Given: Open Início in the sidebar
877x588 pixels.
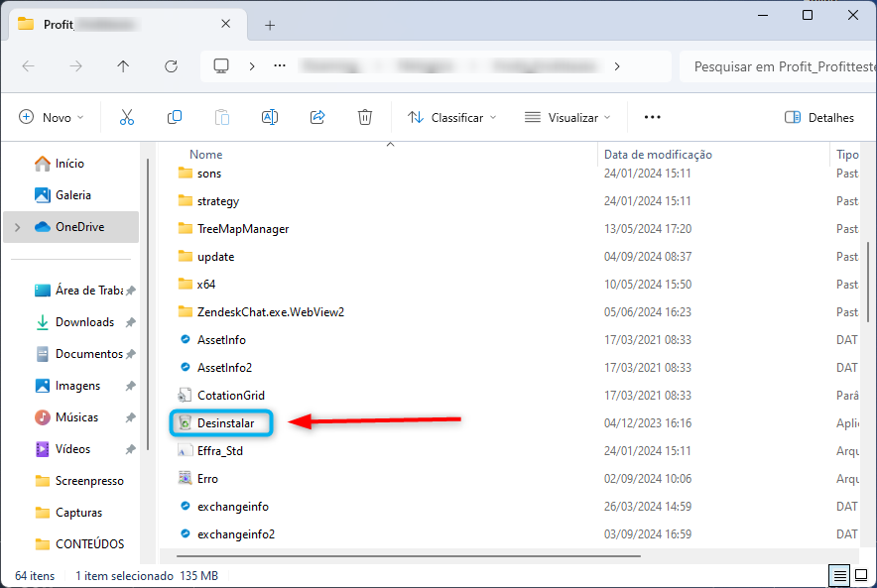Looking at the screenshot, I should [x=69, y=164].
